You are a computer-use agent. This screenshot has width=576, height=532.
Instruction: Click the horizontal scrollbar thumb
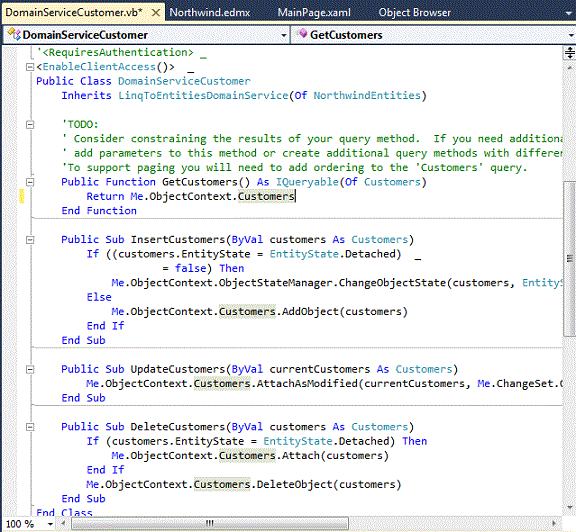210,523
